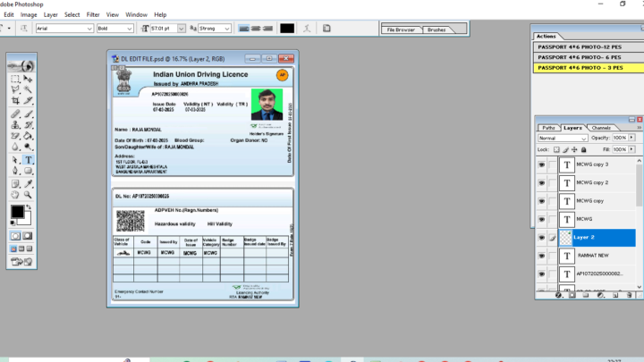Toggle Lock all for layer
The image size is (644, 362).
point(583,150)
